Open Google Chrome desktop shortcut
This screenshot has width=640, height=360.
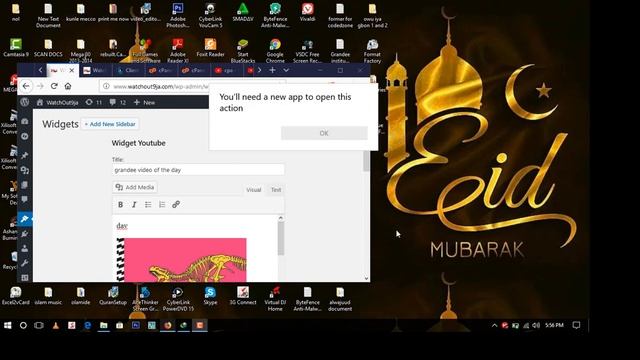click(x=275, y=51)
